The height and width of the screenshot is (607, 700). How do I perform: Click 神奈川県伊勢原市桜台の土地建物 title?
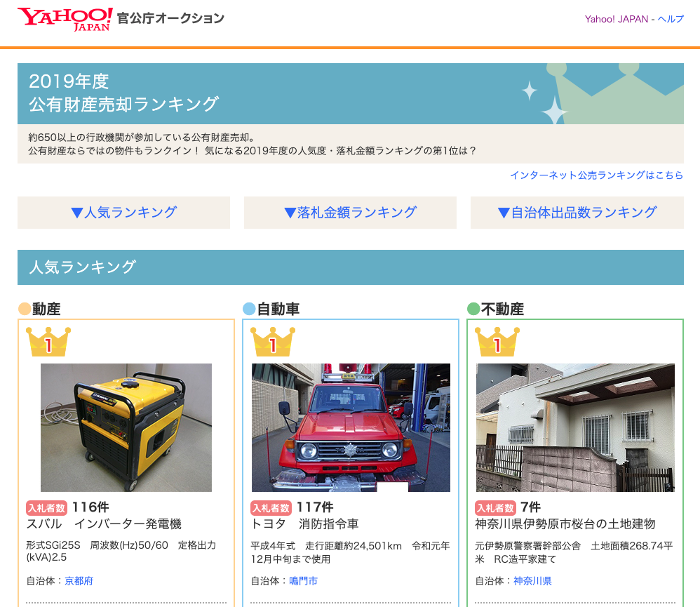(565, 524)
